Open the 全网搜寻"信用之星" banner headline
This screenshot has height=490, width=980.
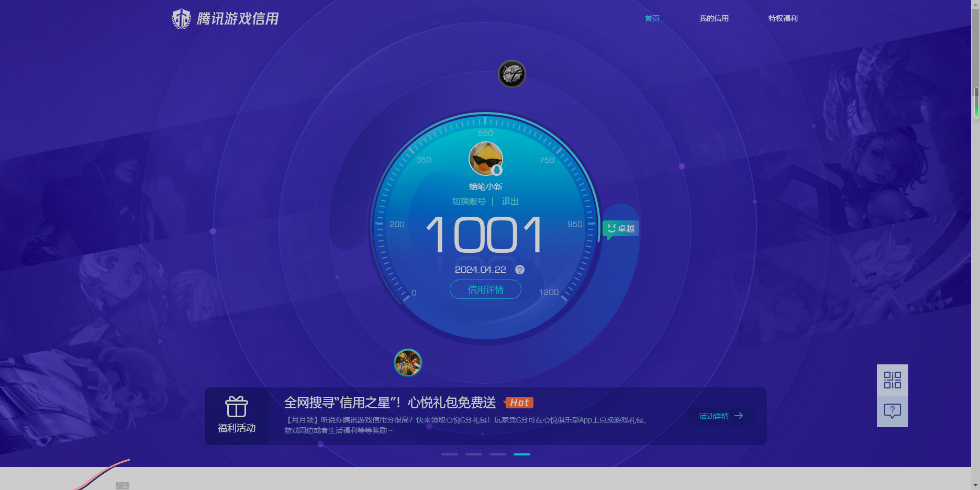pyautogui.click(x=390, y=403)
